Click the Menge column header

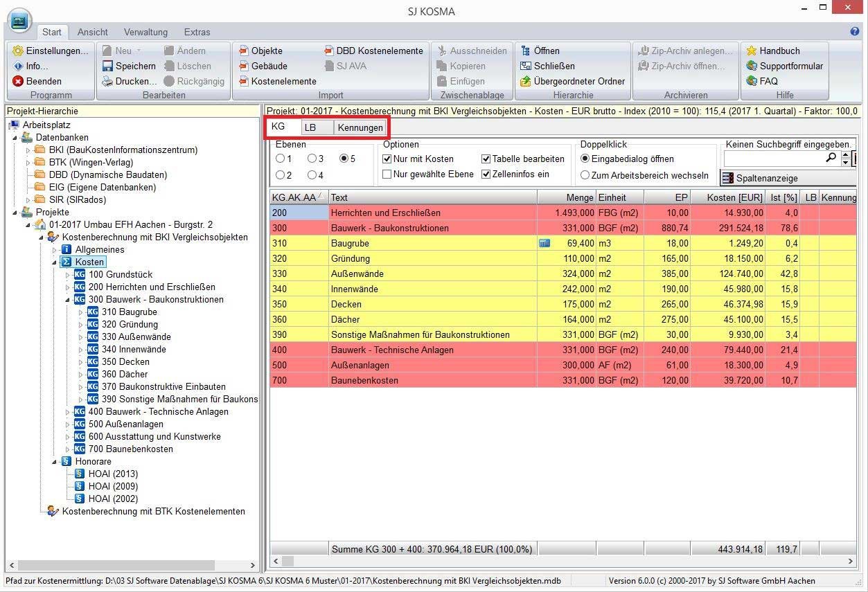point(567,197)
